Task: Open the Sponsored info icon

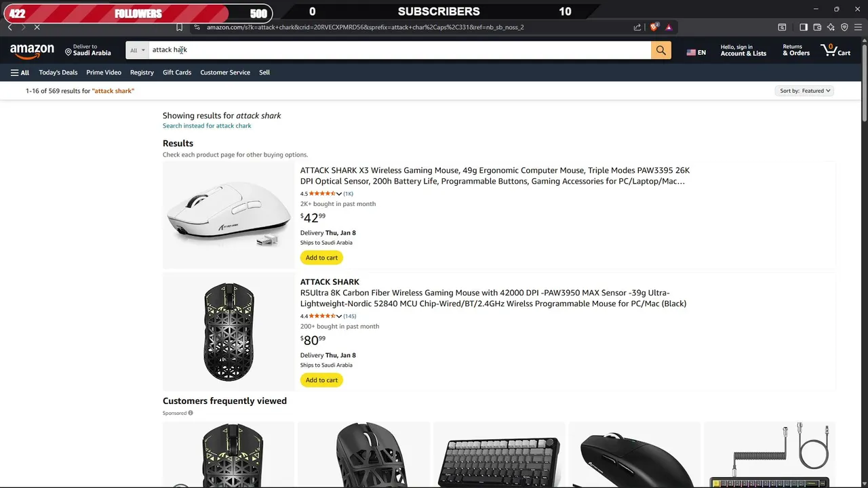Action: pos(191,413)
